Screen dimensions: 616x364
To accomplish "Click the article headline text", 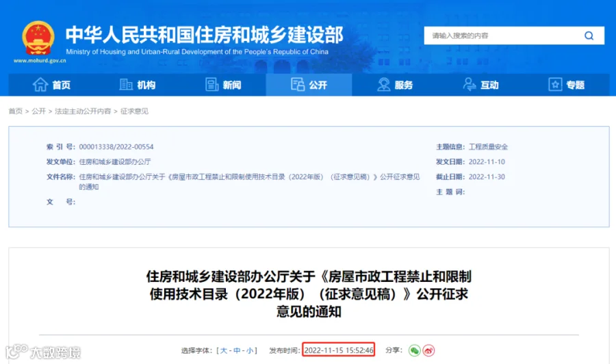I will [x=309, y=294].
